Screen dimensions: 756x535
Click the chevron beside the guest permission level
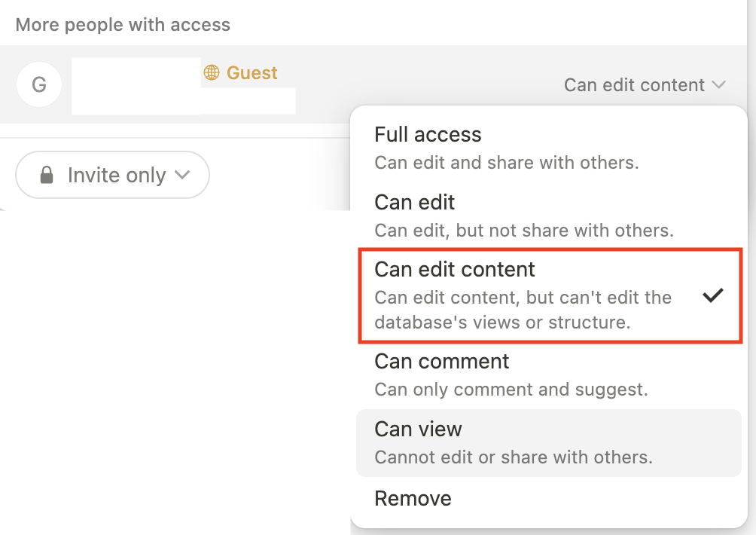(718, 85)
